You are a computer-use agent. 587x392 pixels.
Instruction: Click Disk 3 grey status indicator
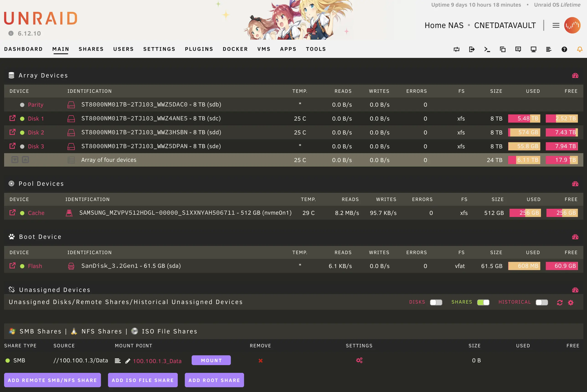tap(22, 147)
